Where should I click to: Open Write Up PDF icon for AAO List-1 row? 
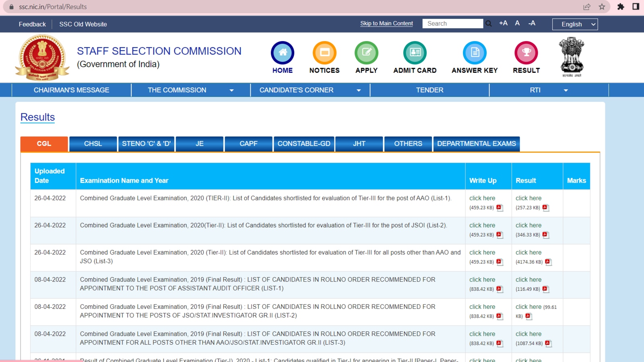(500, 208)
